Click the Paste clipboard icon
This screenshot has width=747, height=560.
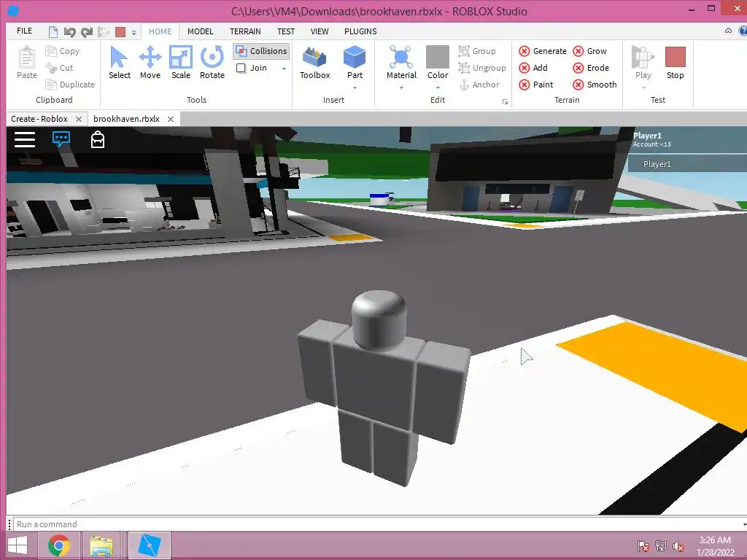(x=27, y=62)
